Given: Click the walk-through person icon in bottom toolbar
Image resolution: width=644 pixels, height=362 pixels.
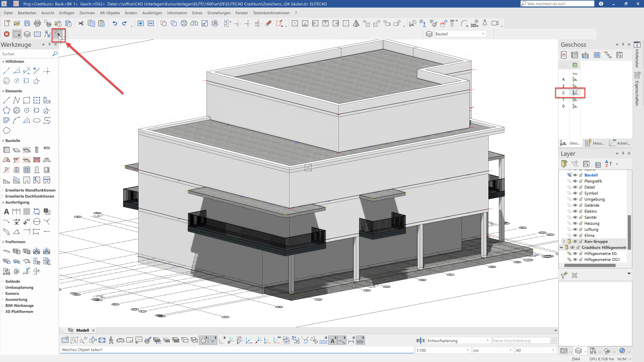Looking at the screenshot, I should click(x=111, y=340).
